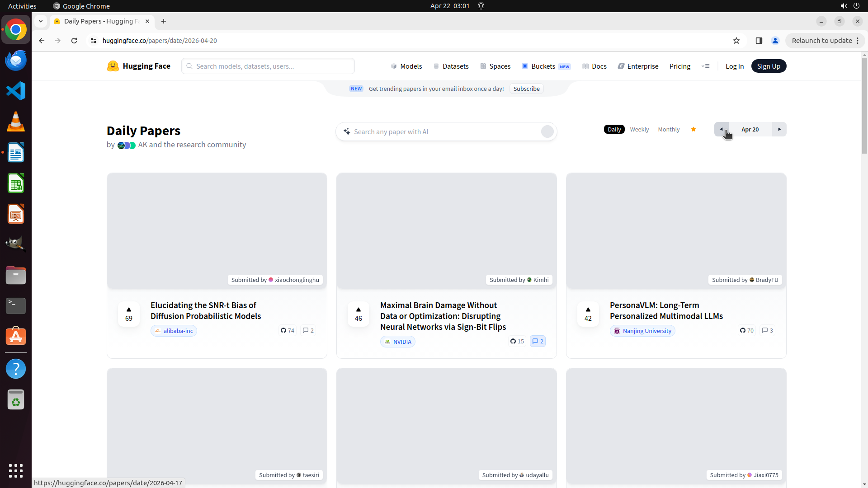This screenshot has height=488, width=868.
Task: Click the orange star trending icon
Action: (693, 129)
